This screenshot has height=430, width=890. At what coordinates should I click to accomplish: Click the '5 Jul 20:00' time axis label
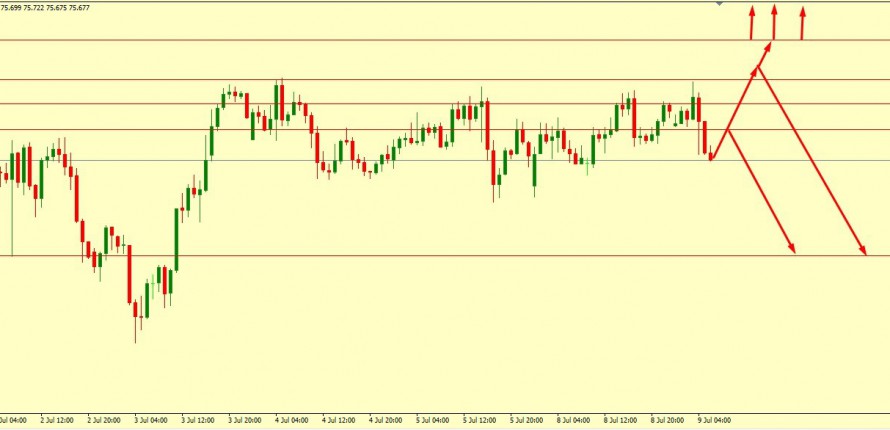[x=526, y=420]
